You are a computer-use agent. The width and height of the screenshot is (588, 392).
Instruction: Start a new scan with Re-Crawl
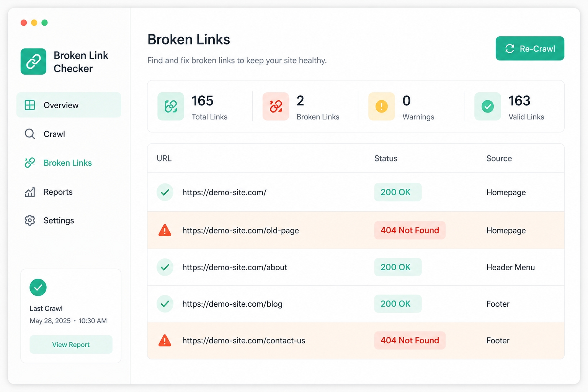530,49
